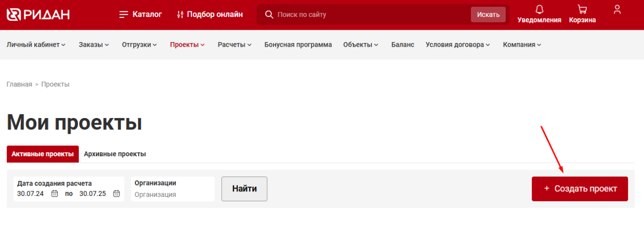Select the Активные проекты tab
This screenshot has width=644, height=238.
(43, 154)
